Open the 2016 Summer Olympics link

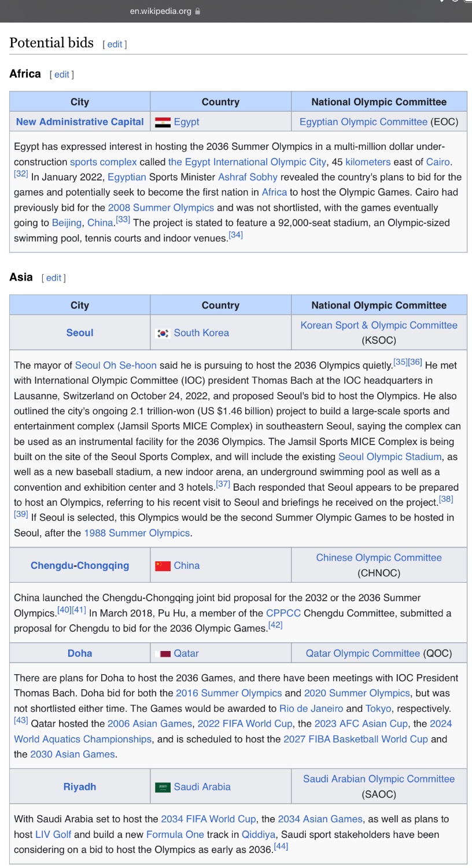tap(229, 693)
